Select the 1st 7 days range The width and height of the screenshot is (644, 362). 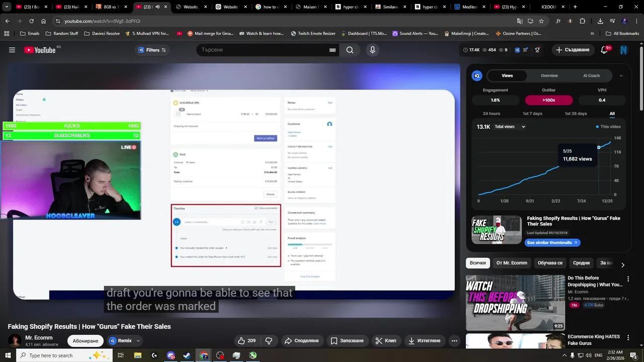[532, 114]
